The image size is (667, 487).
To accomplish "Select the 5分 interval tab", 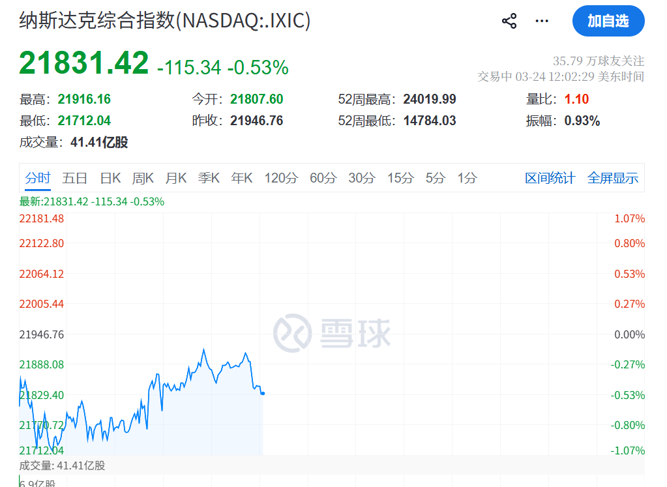I will [x=435, y=178].
